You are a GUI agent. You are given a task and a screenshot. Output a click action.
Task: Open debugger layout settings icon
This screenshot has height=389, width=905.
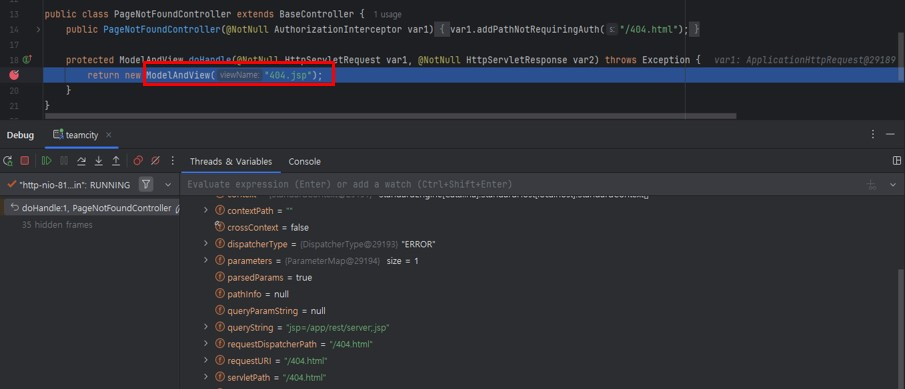[897, 161]
